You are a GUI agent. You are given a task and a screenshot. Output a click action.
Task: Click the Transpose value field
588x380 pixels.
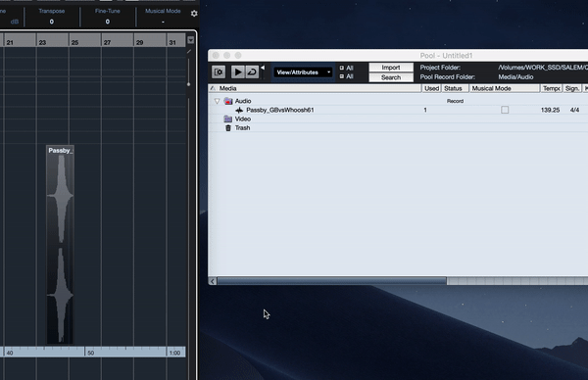tap(52, 22)
